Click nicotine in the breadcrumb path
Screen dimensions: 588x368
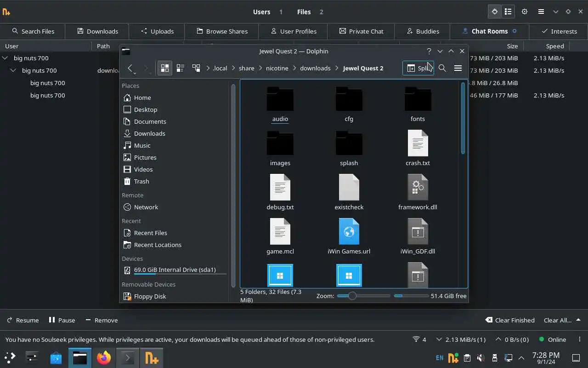277,68
